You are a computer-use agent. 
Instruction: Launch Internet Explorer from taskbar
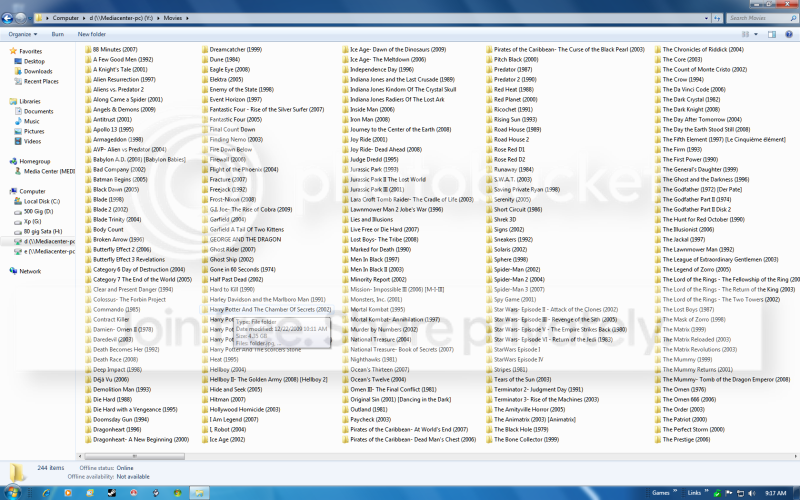pyautogui.click(x=46, y=493)
